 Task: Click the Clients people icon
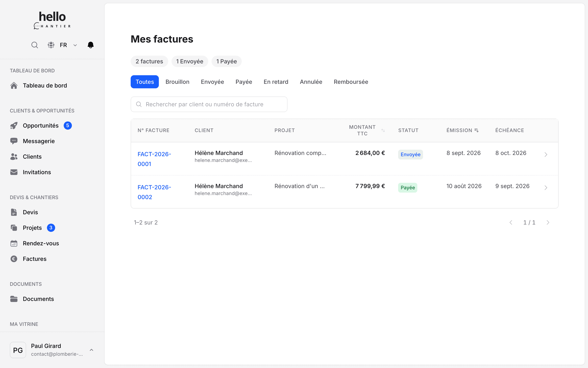(14, 157)
